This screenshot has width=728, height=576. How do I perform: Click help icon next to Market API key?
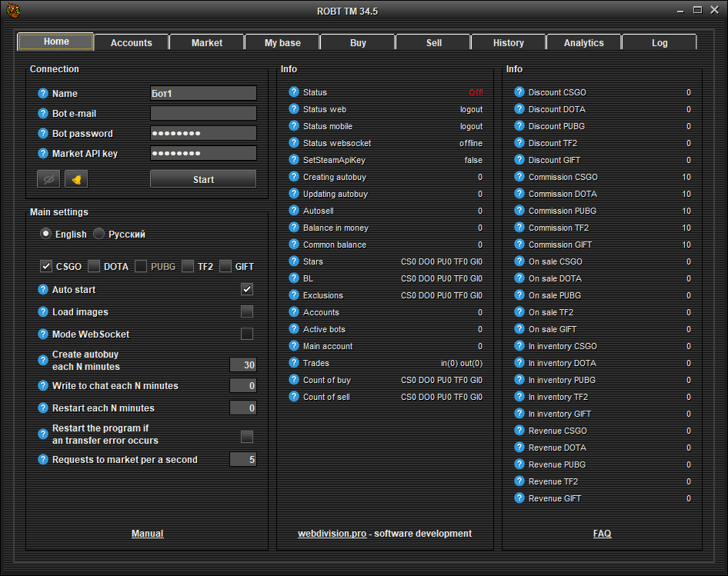pyautogui.click(x=43, y=154)
